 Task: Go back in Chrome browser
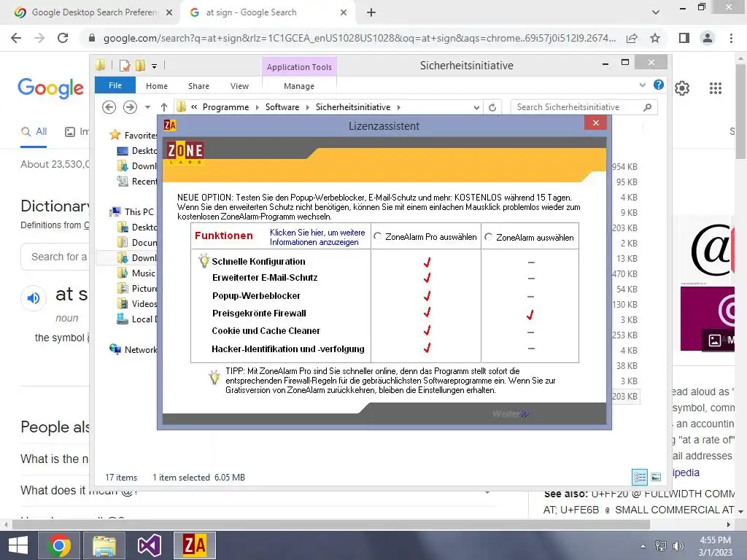16,38
